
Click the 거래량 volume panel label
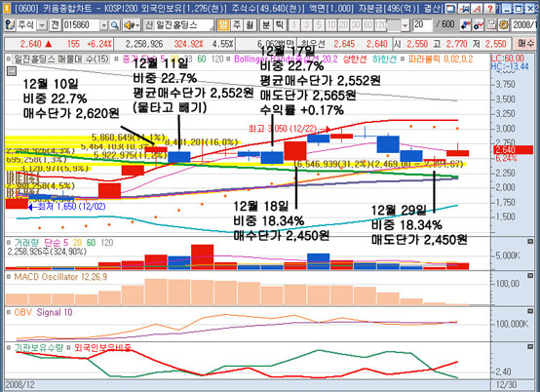point(27,243)
